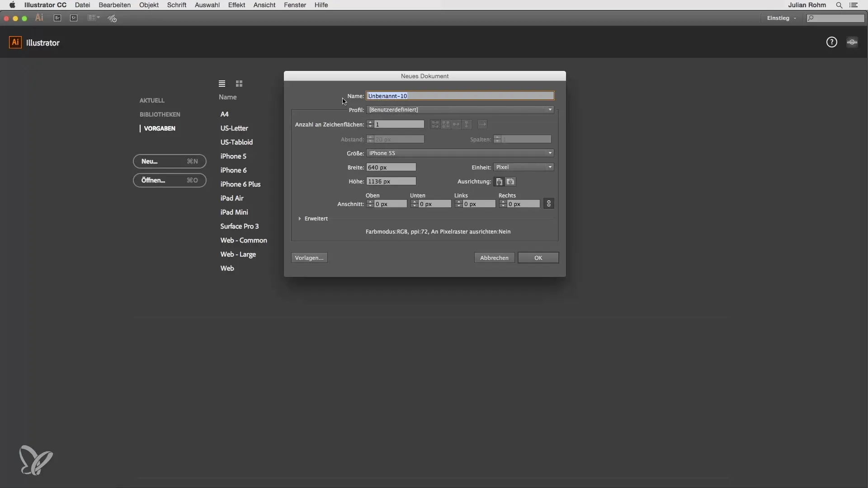The height and width of the screenshot is (488, 868).
Task: Click the OK button
Action: tap(538, 258)
